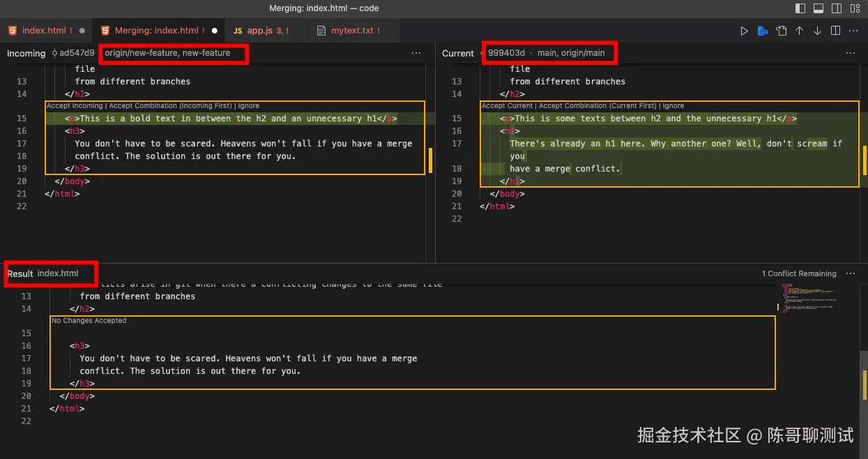868x459 pixels.
Task: Open editor toolbar More Actions ellipsis
Action: tap(854, 31)
